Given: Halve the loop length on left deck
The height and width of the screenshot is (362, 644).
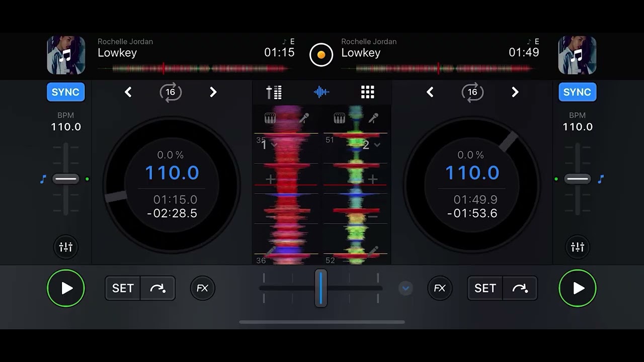Looking at the screenshot, I should point(128,92).
